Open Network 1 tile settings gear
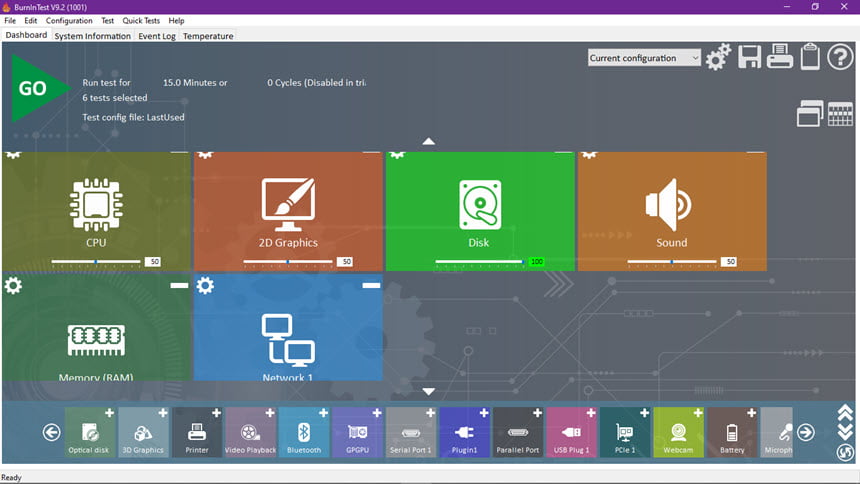The image size is (860, 484). click(x=205, y=285)
